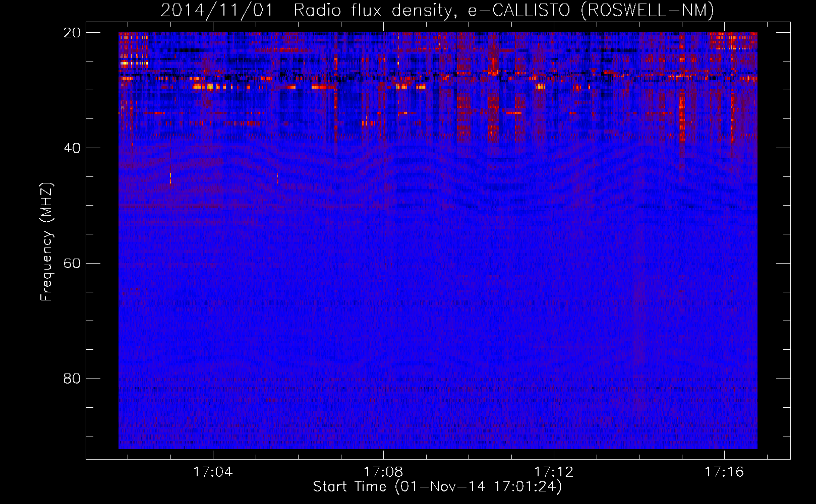Click the 40 frequency tick label
Viewport: 816px width, 504px height.
click(72, 148)
